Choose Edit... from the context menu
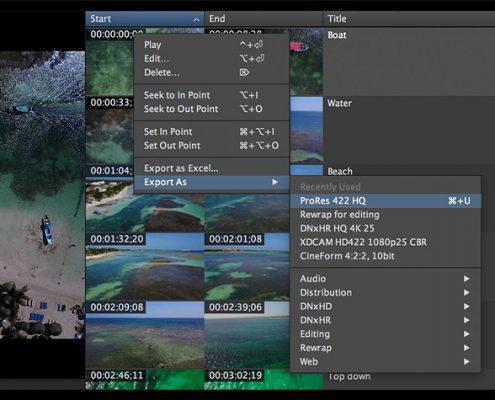 pos(211,59)
